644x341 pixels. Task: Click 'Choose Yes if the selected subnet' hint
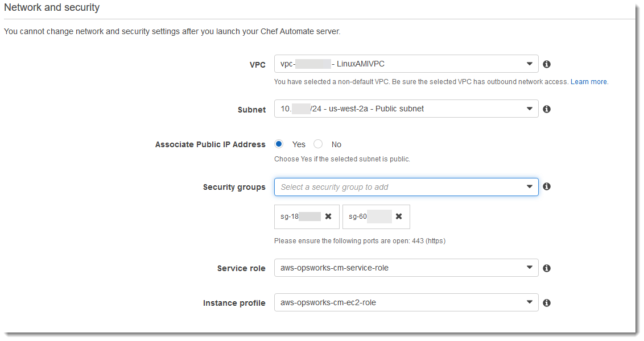(x=342, y=159)
